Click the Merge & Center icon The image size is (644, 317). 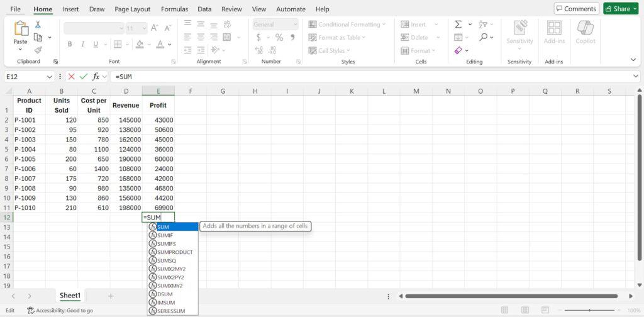226,37
